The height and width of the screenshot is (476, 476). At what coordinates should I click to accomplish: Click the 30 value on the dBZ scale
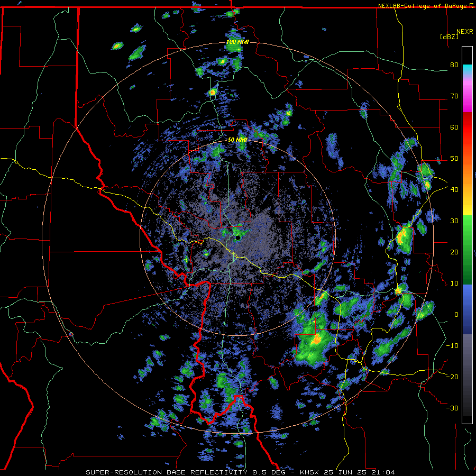pos(454,221)
